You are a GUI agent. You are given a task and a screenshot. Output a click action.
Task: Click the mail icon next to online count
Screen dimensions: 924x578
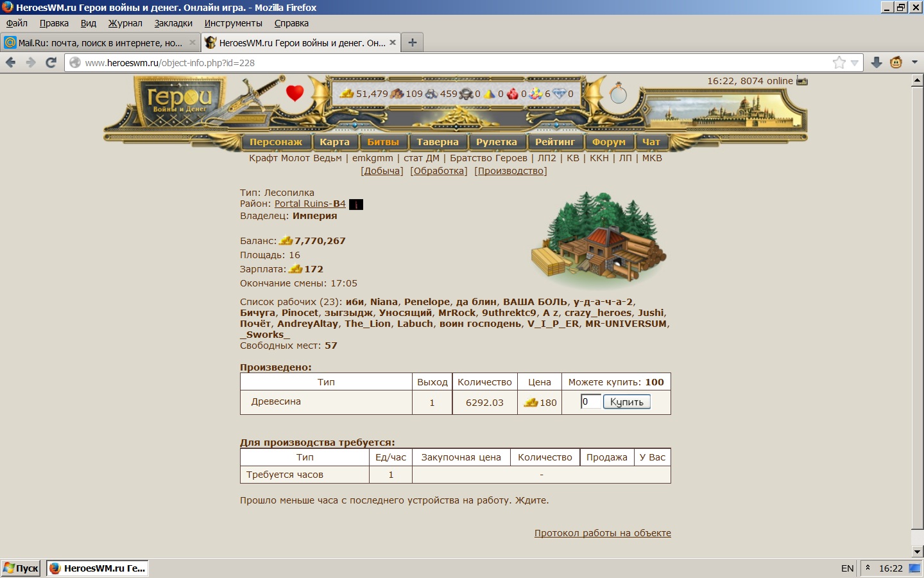802,81
